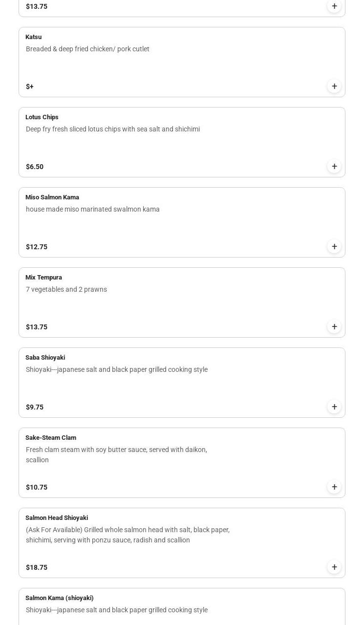The image size is (364, 625).
Task: Add Sake-Steam Clam with plus icon
Action: coord(334,487)
